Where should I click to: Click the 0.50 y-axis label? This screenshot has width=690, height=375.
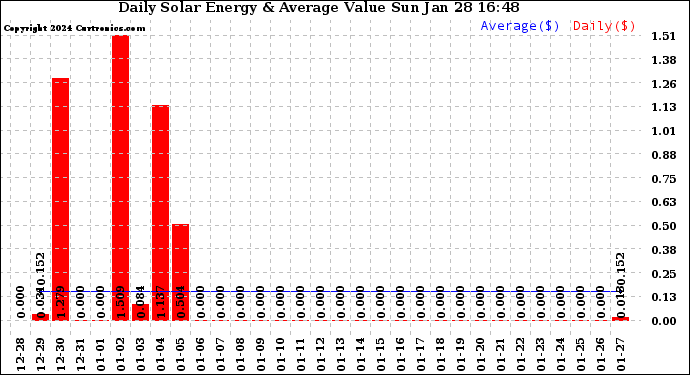[664, 226]
